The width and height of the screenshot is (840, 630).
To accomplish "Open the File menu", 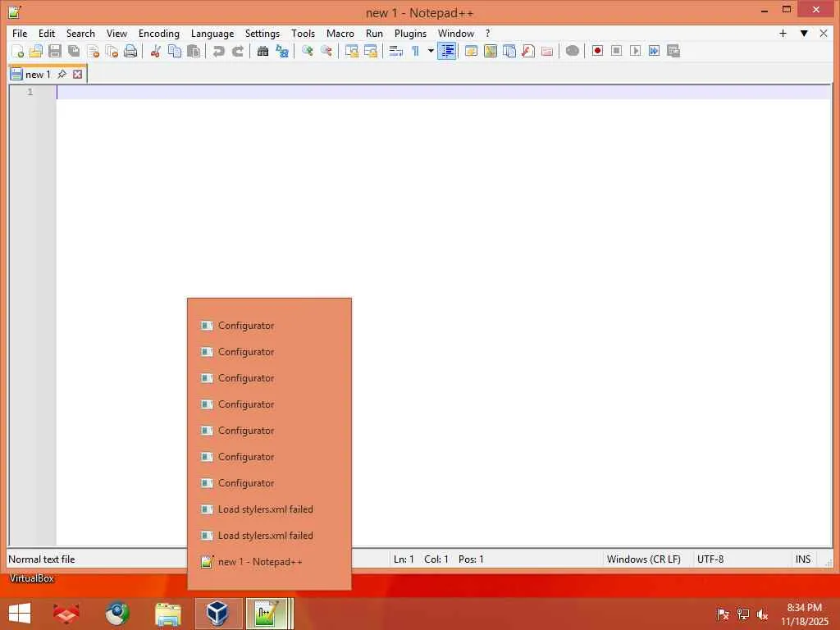I will tap(20, 33).
